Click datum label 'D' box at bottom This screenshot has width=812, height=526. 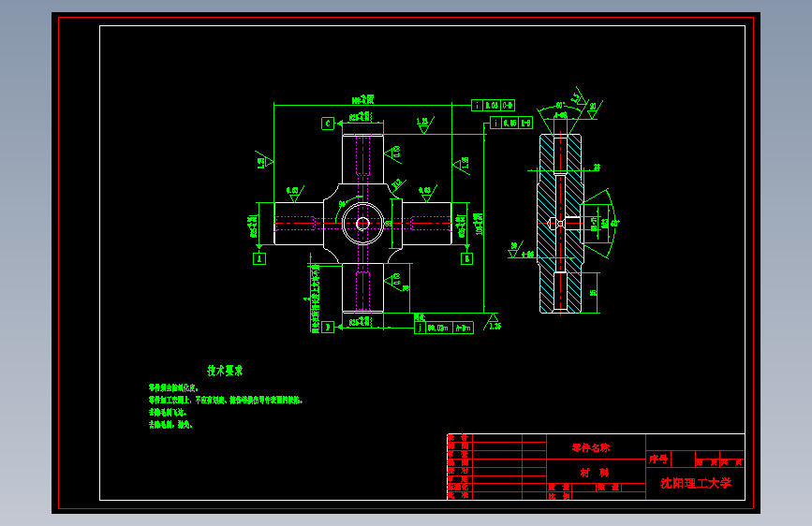tap(328, 328)
